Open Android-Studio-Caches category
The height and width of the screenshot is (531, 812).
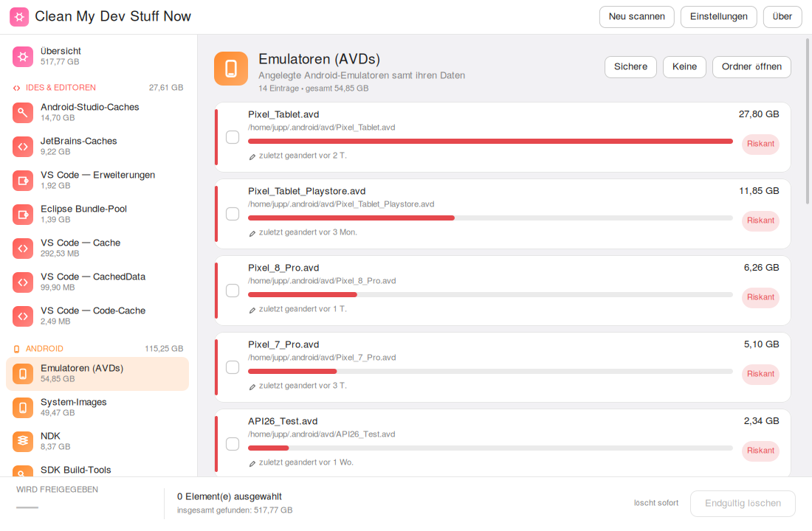[97, 112]
